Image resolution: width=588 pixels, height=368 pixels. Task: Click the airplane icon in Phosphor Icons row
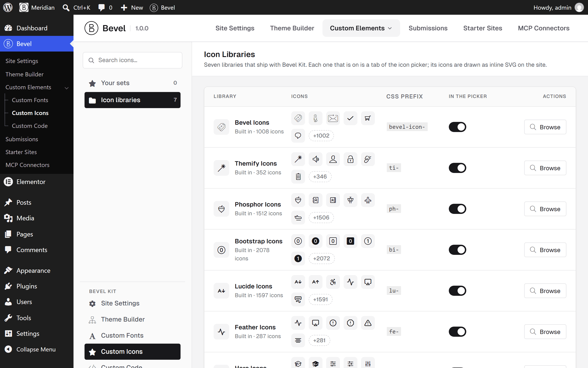point(368,200)
